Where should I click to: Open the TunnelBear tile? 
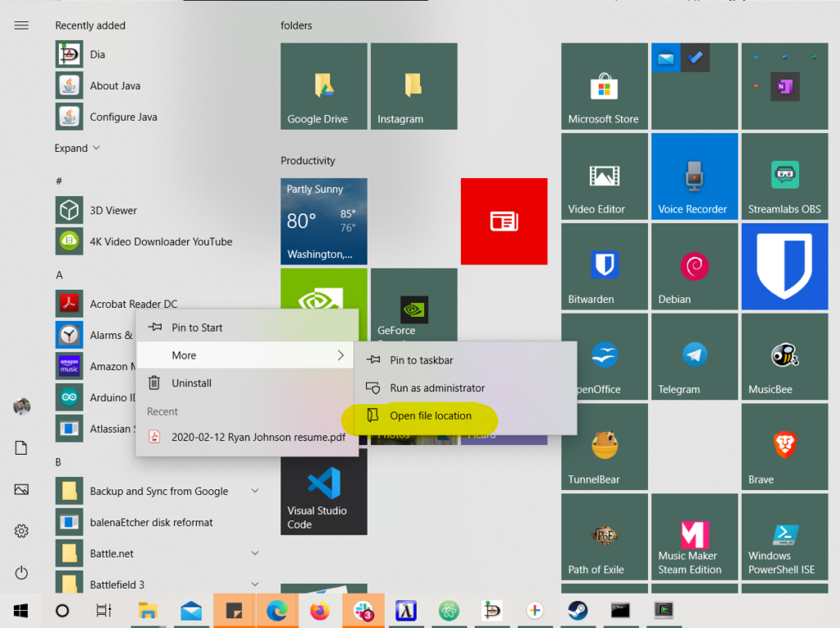pyautogui.click(x=604, y=447)
